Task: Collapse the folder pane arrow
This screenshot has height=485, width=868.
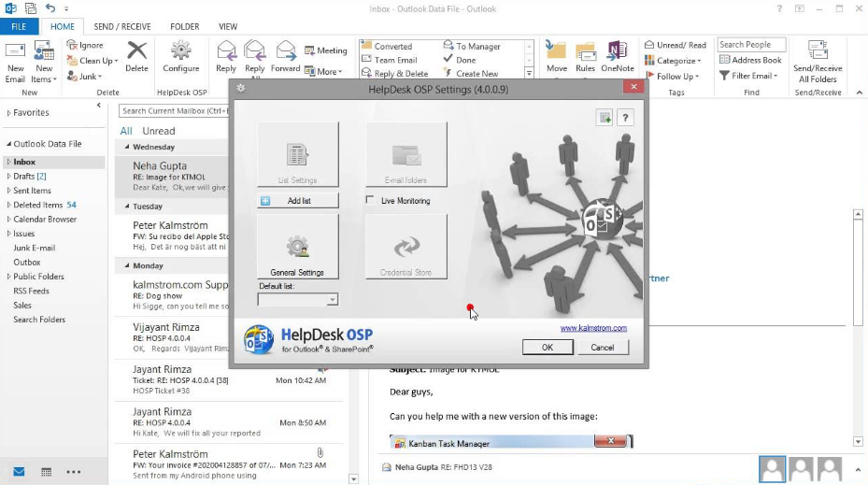Action: 98,105
